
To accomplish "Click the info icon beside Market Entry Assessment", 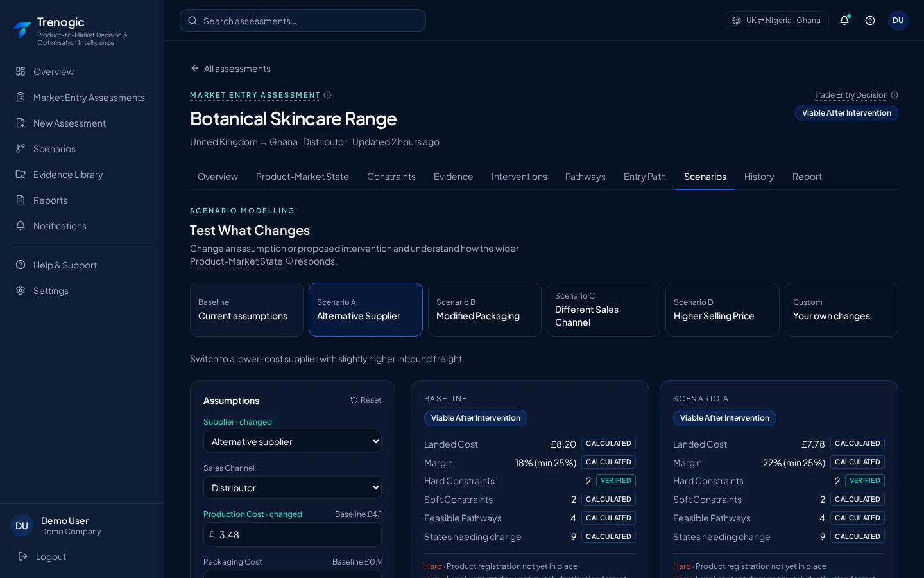I will pos(327,95).
